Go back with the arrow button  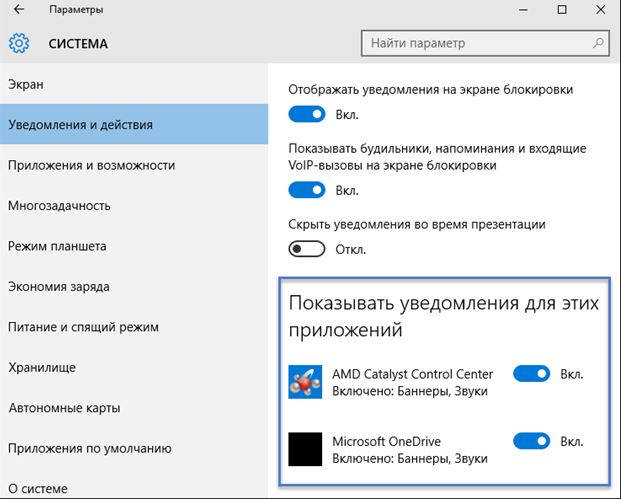coord(19,10)
